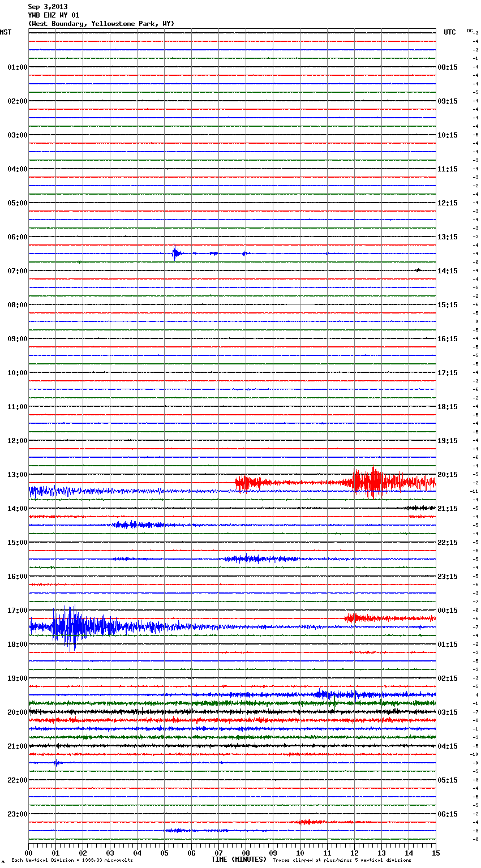Screen dimensions: 481x868
Task: Click the 21:00 MST row label
Action: click(x=18, y=746)
